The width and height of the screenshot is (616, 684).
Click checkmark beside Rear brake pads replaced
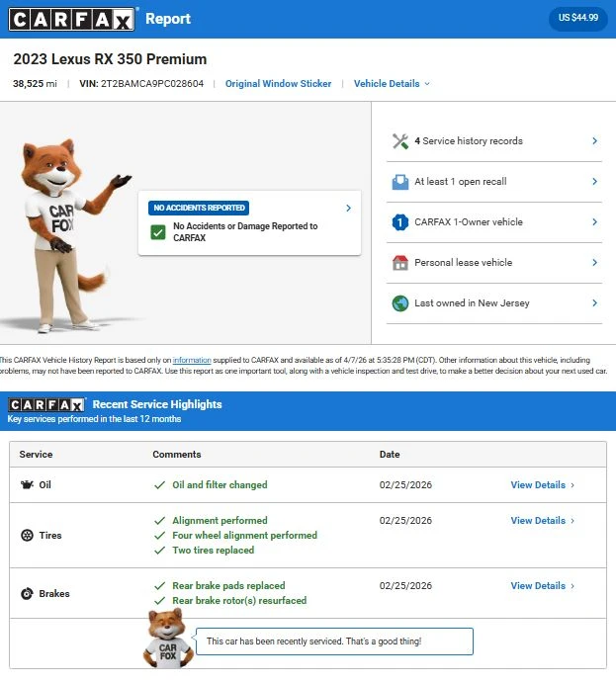pyautogui.click(x=159, y=586)
